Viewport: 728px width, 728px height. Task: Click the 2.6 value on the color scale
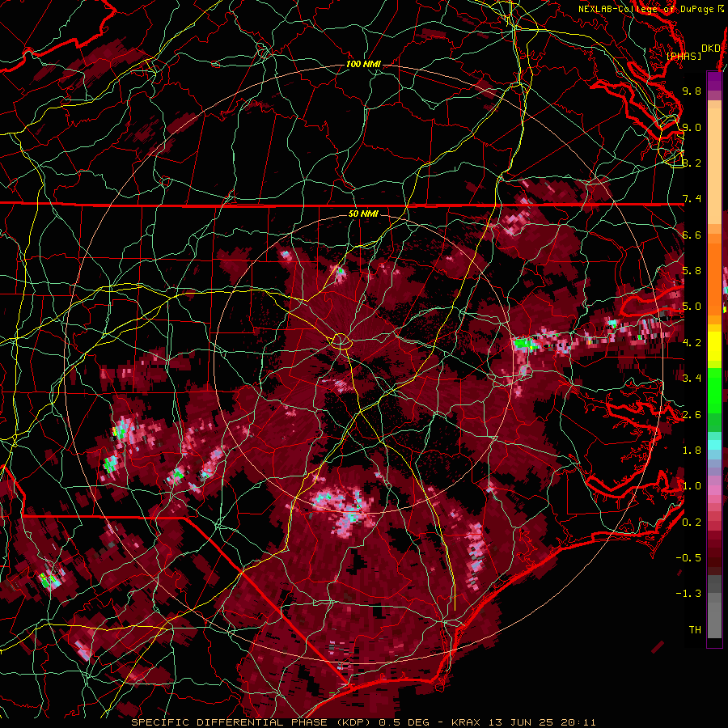(692, 415)
